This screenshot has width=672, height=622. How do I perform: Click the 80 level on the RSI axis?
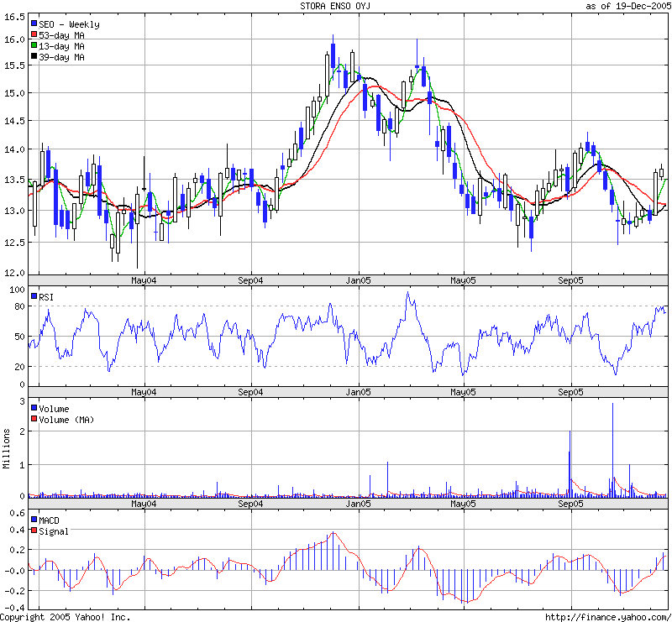point(18,306)
